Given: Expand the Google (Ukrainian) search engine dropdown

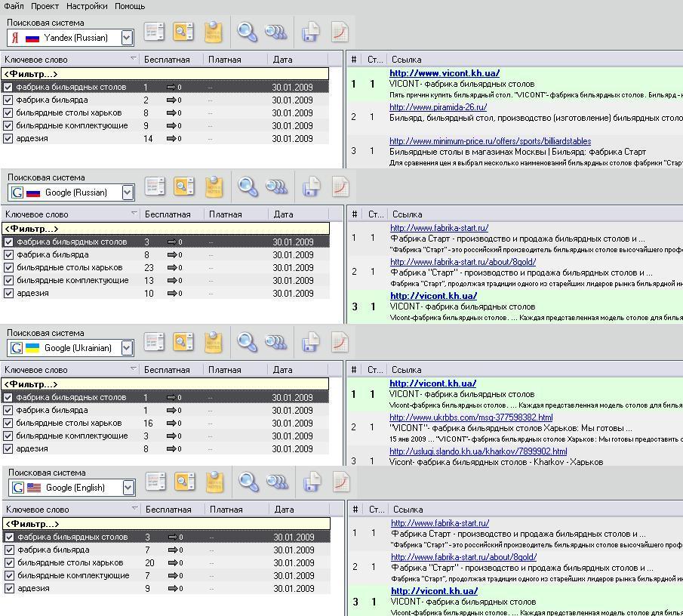Looking at the screenshot, I should [127, 348].
